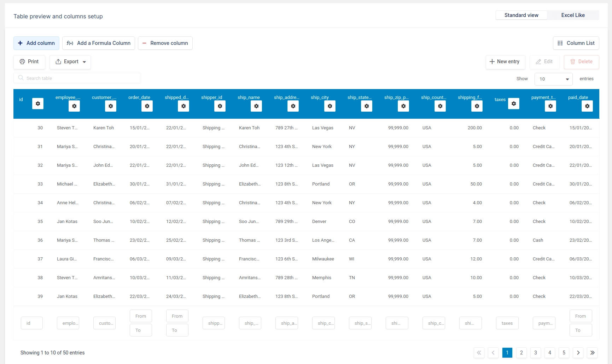
Task: Click the order_date column gear icon
Action: [147, 106]
